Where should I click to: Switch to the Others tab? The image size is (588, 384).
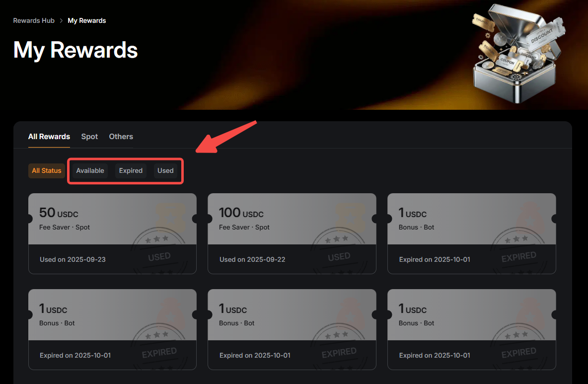(121, 137)
